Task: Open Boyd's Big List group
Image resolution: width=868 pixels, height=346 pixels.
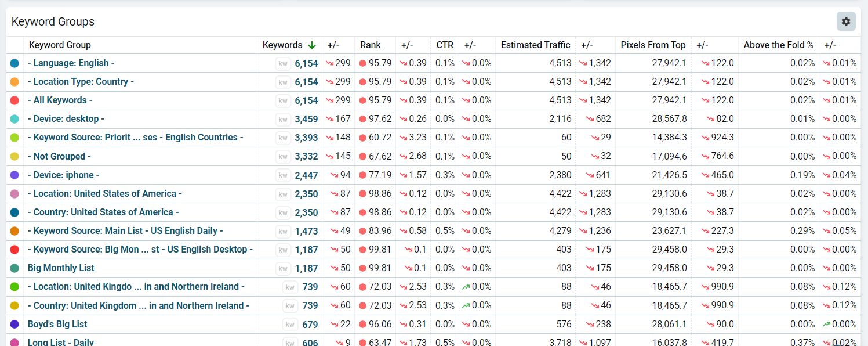Action: pyautogui.click(x=57, y=324)
